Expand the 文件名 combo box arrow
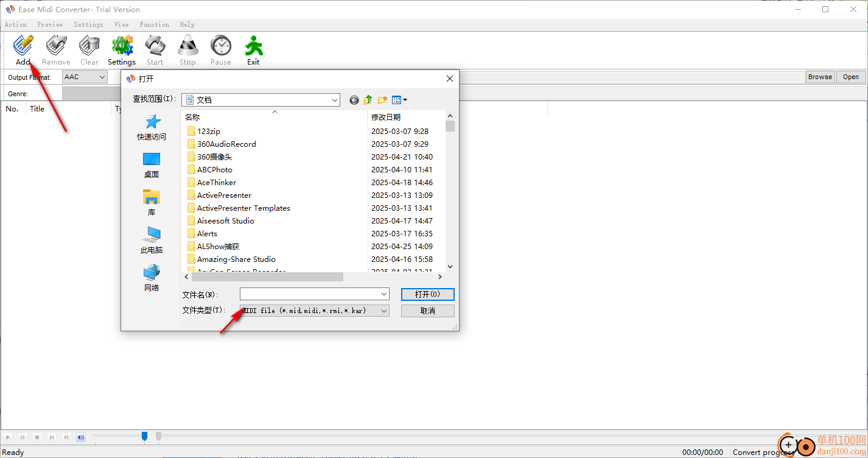Viewport: 868px width, 458px height. (384, 294)
